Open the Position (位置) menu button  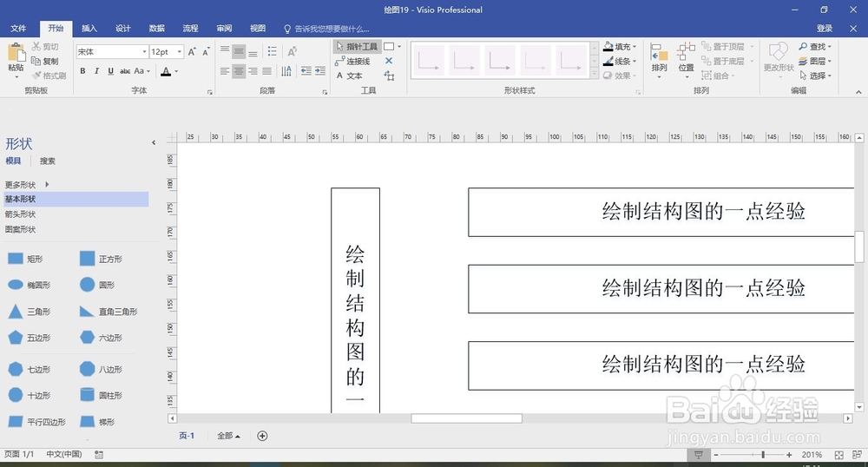(687, 60)
